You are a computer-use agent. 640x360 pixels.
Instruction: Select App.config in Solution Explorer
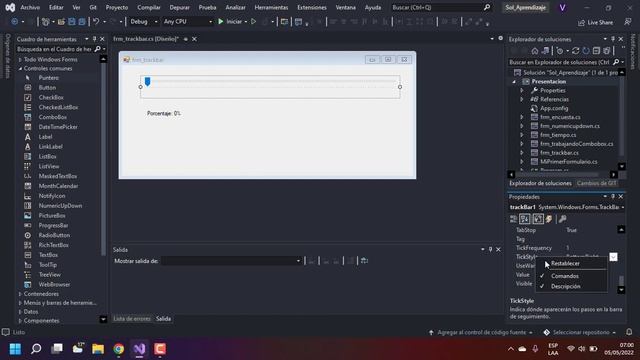(554, 108)
